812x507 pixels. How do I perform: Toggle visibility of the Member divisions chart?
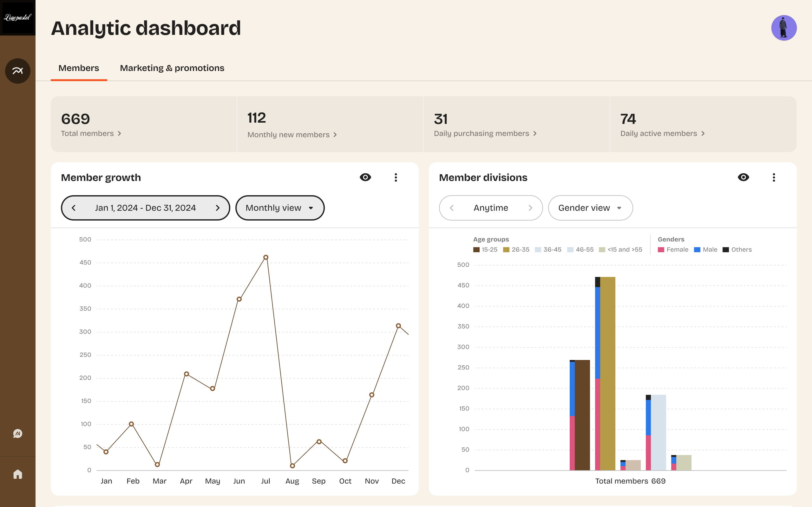pos(743,177)
